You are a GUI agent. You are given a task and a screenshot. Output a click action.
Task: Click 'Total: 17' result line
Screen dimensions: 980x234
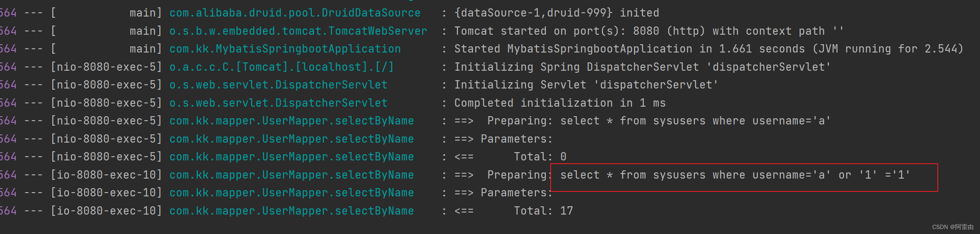543,211
